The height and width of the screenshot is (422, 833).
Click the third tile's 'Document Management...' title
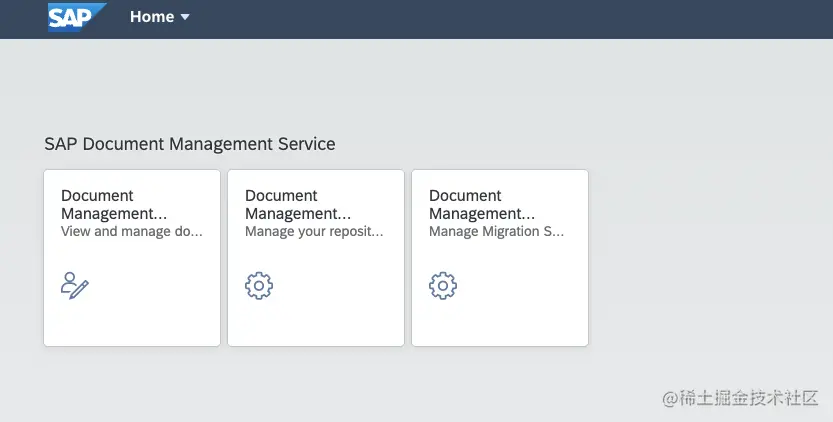pos(482,204)
